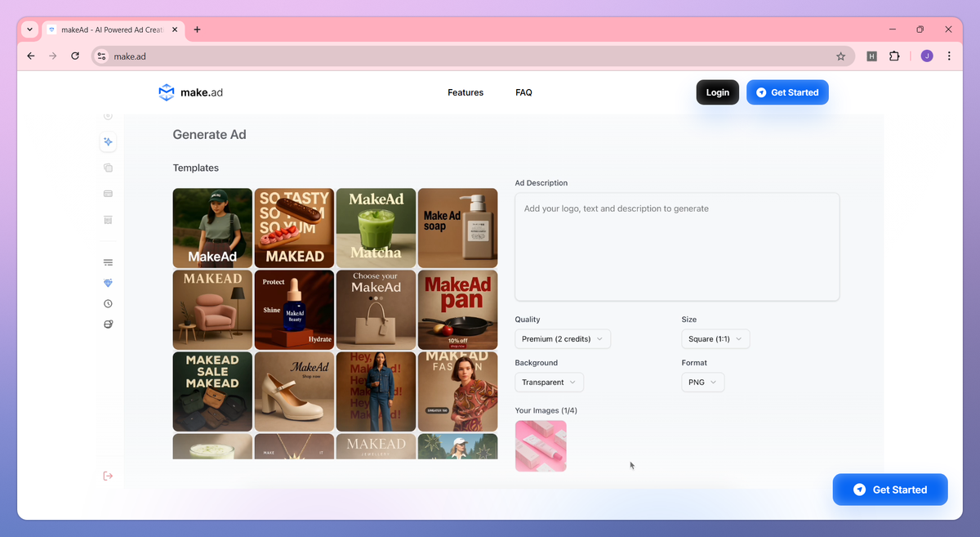Open the FAQ navigation link
Image resolution: width=980 pixels, height=537 pixels.
coord(524,92)
